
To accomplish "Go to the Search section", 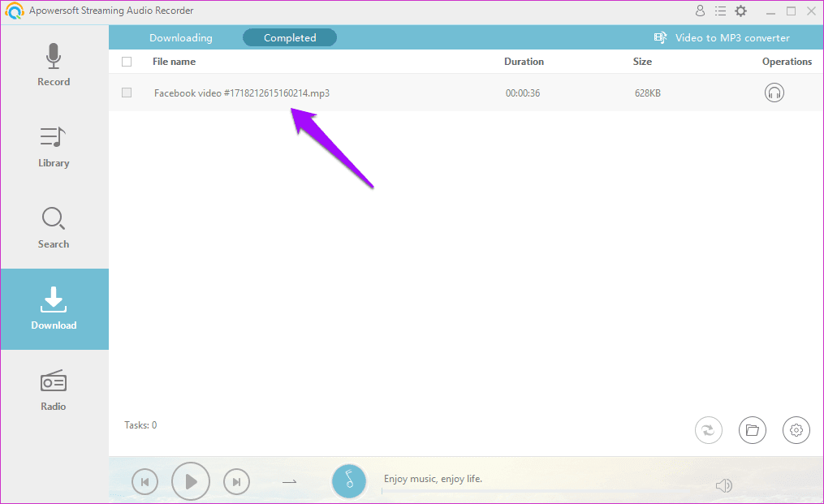I will click(54, 227).
